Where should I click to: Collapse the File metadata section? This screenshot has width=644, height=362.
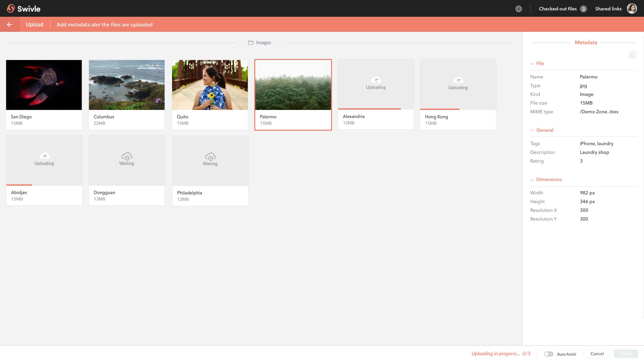[540, 63]
